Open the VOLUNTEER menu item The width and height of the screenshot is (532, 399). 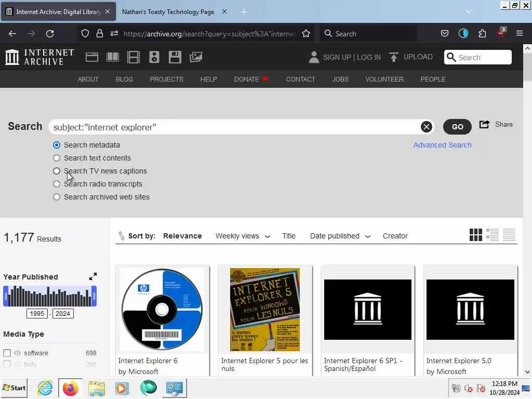[x=384, y=79]
